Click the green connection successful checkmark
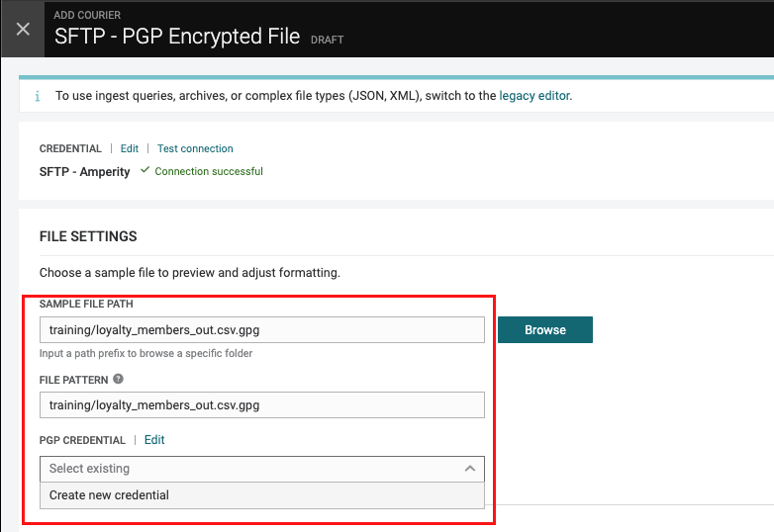Viewport: 774px width, 532px height. tap(145, 171)
